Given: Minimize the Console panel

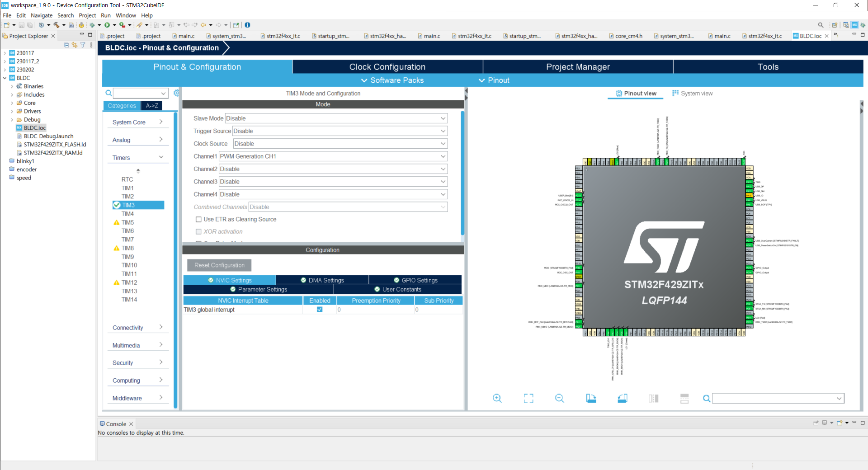Looking at the screenshot, I should pos(854,422).
